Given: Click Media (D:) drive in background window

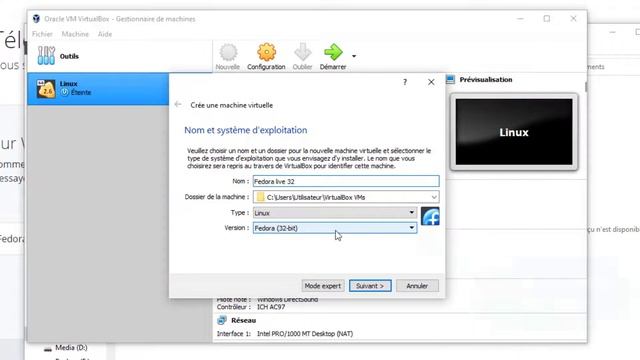Looking at the screenshot, I should tap(71, 348).
